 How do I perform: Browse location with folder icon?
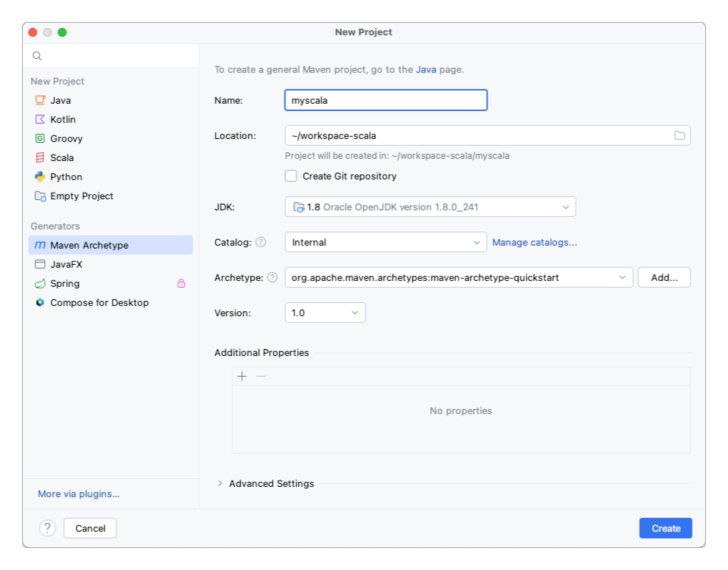coord(679,135)
